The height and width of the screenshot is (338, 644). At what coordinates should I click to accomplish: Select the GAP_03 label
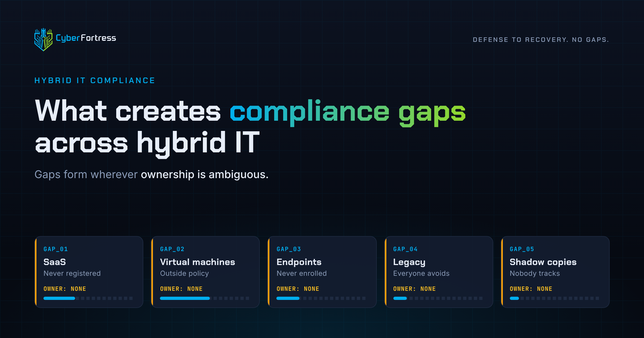click(289, 249)
